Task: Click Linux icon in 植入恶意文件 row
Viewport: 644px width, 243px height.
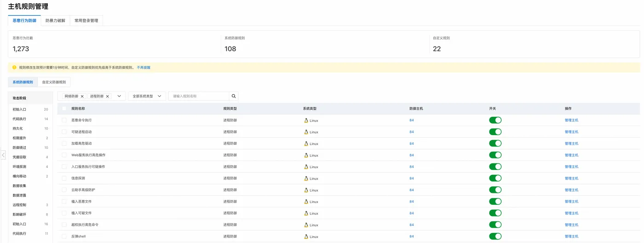Action: click(306, 202)
